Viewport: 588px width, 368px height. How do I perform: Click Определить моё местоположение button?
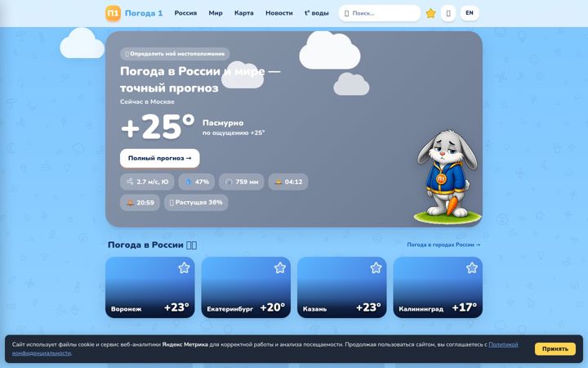pos(175,54)
